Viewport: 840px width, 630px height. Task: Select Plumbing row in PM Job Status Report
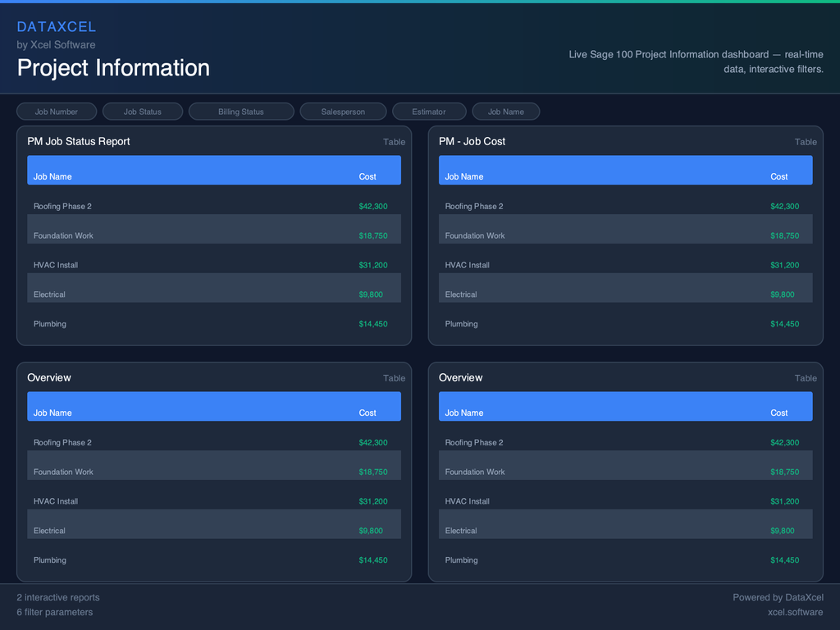point(50,324)
